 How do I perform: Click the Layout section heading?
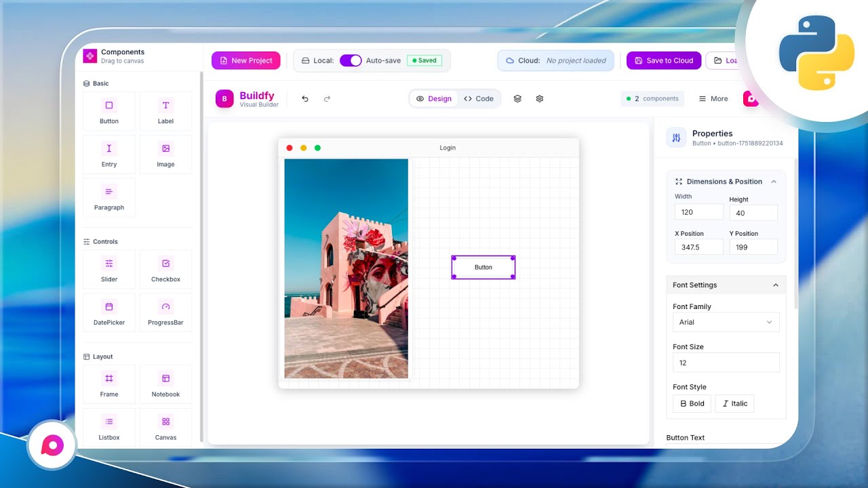click(103, 357)
